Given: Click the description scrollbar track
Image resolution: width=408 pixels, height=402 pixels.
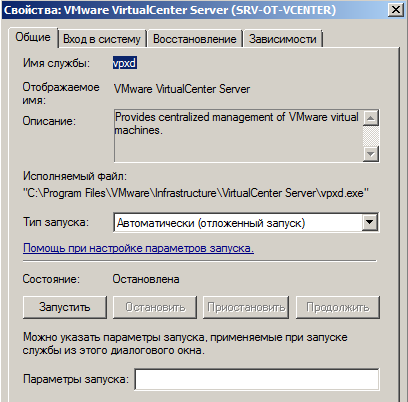Looking at the screenshot, I should (371, 136).
